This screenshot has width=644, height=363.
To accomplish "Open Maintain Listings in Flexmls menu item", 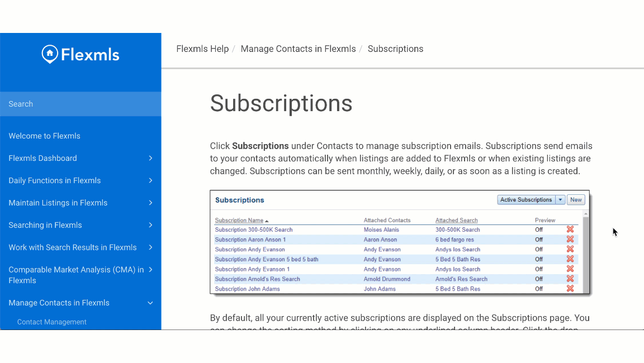I will (x=58, y=203).
